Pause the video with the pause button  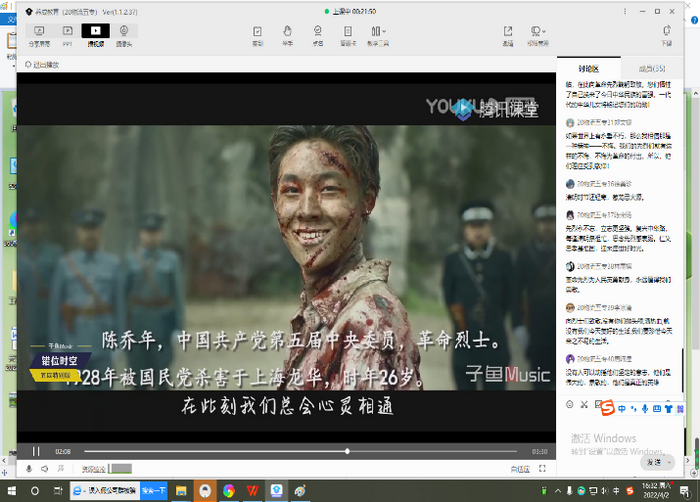[x=37, y=452]
